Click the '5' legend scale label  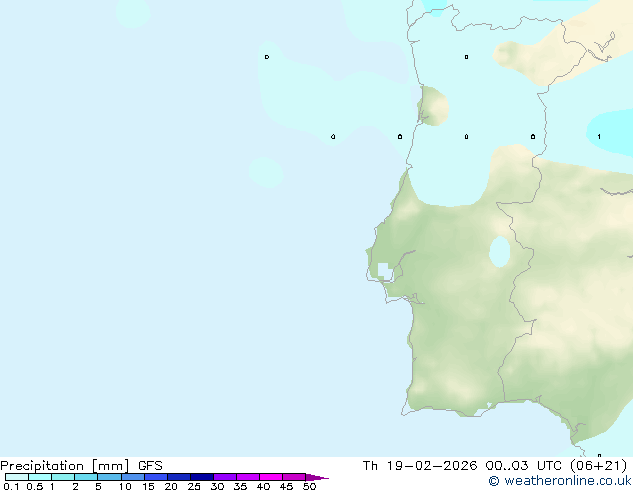pyautogui.click(x=98, y=486)
